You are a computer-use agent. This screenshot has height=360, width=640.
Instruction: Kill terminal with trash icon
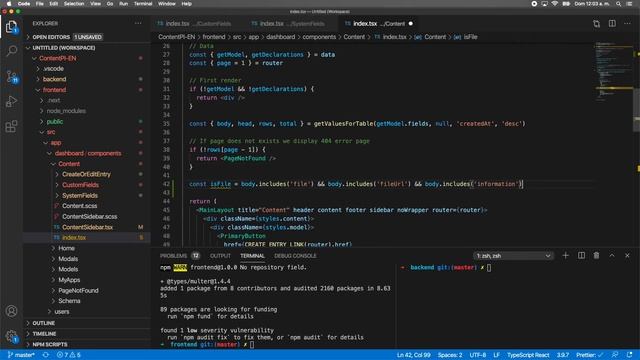pyautogui.click(x=596, y=256)
